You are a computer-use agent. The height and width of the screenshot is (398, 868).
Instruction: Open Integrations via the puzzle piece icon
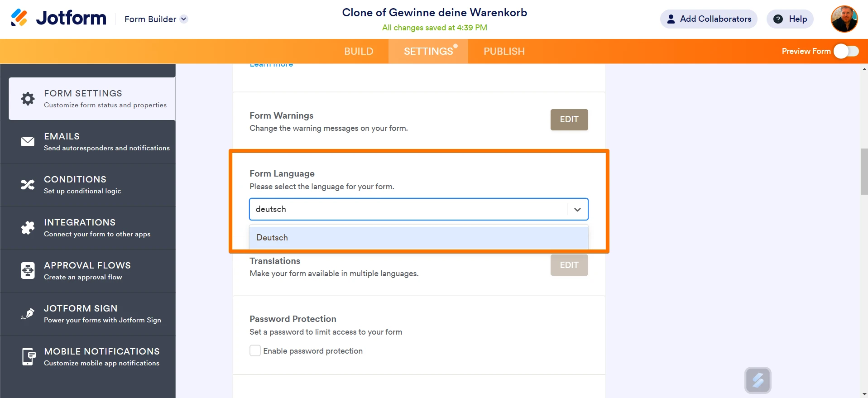[x=27, y=227]
